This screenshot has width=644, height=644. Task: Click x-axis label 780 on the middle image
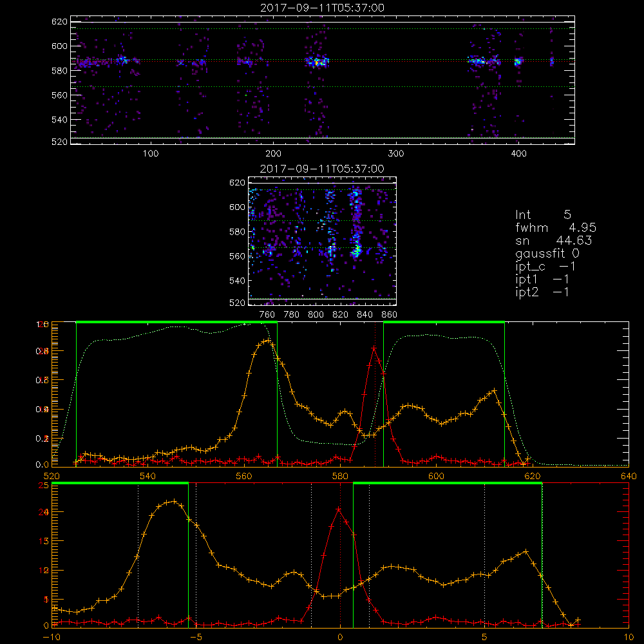coord(292,315)
